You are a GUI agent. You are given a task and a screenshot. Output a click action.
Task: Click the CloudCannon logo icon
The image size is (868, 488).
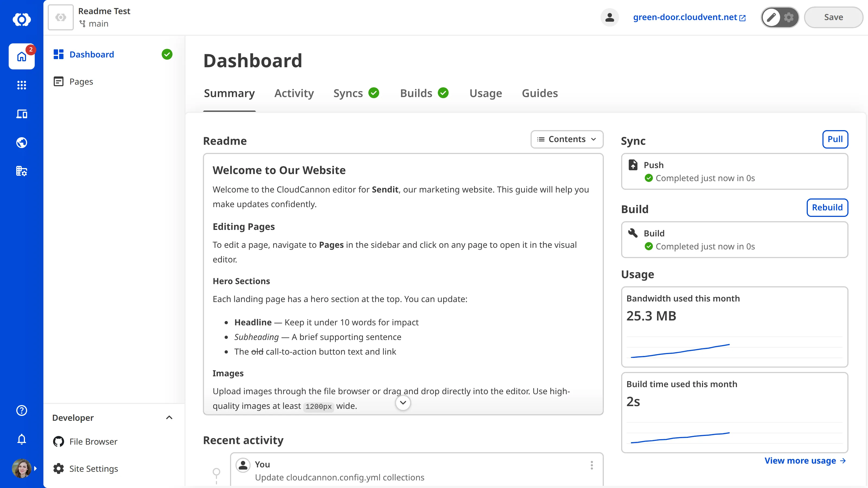point(22,19)
